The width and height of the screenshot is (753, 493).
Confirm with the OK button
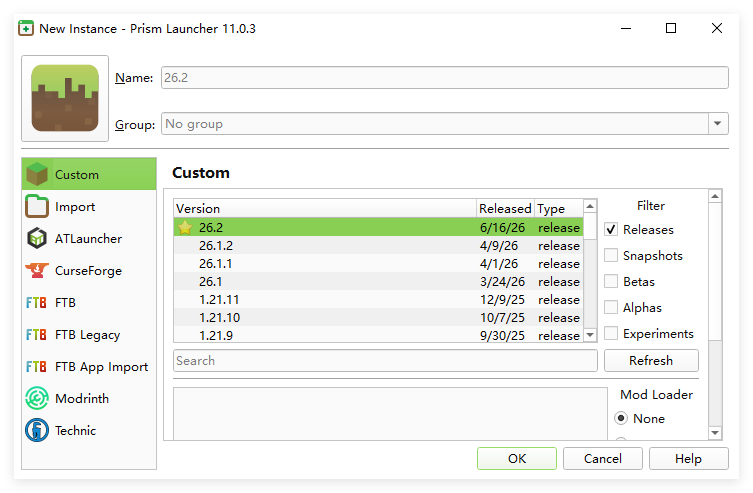[517, 458]
